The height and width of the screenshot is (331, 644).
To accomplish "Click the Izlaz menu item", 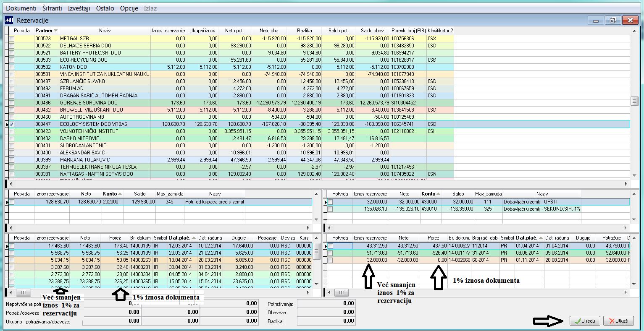I will (150, 8).
